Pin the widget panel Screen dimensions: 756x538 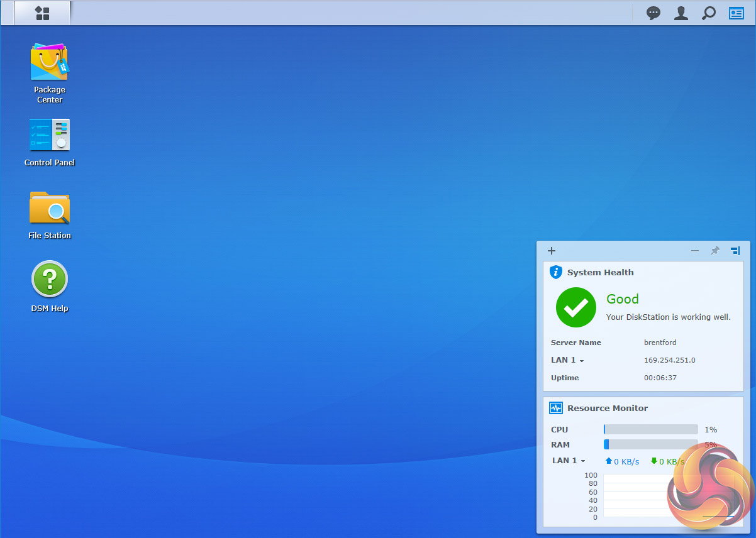pos(715,251)
